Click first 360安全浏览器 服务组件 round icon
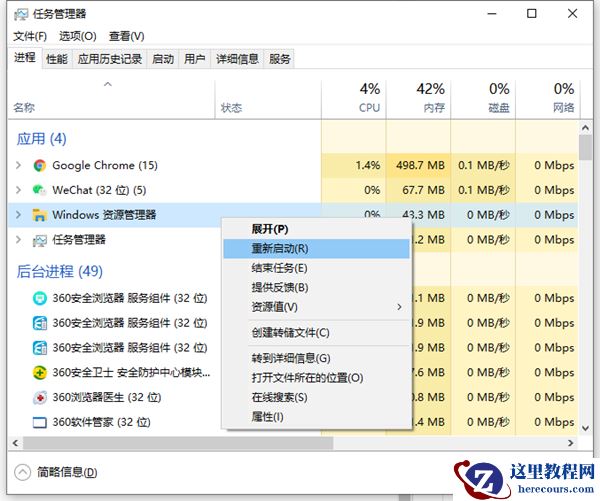Image resolution: width=600 pixels, height=501 pixels. click(x=40, y=298)
